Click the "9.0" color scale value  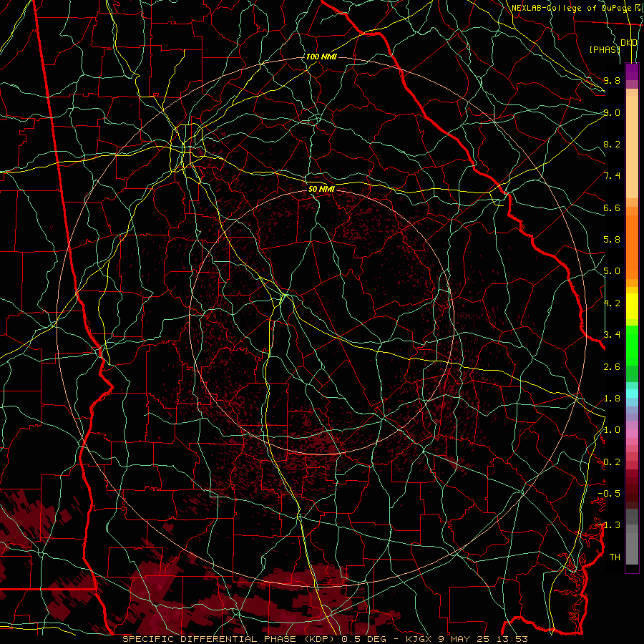point(612,112)
